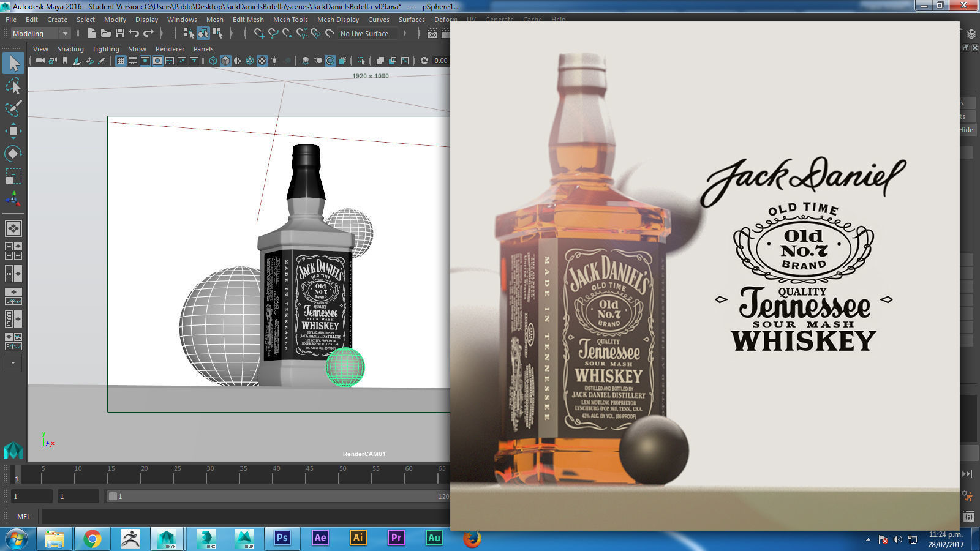Activate the Scale tool
The image size is (980, 551).
13,176
